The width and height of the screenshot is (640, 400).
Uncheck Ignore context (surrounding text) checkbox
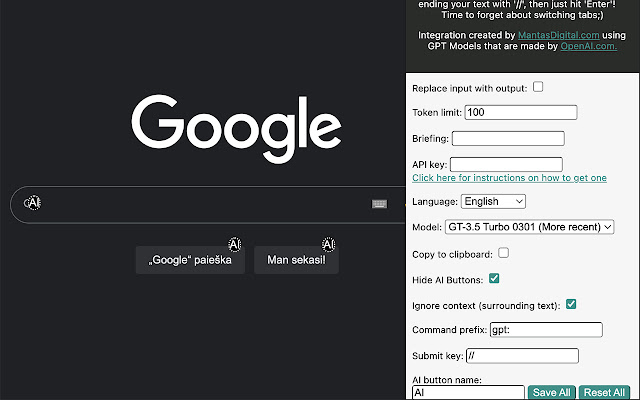[x=571, y=304]
